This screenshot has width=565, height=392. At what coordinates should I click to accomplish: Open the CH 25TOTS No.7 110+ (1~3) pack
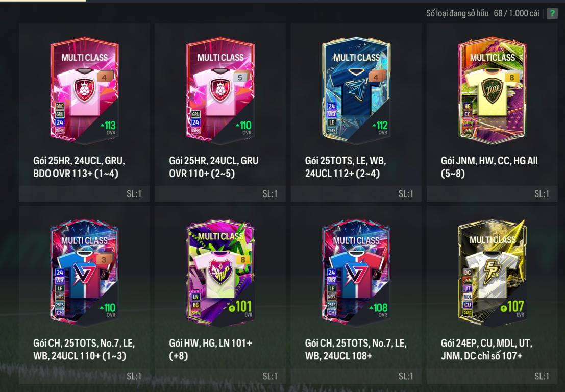tap(84, 295)
